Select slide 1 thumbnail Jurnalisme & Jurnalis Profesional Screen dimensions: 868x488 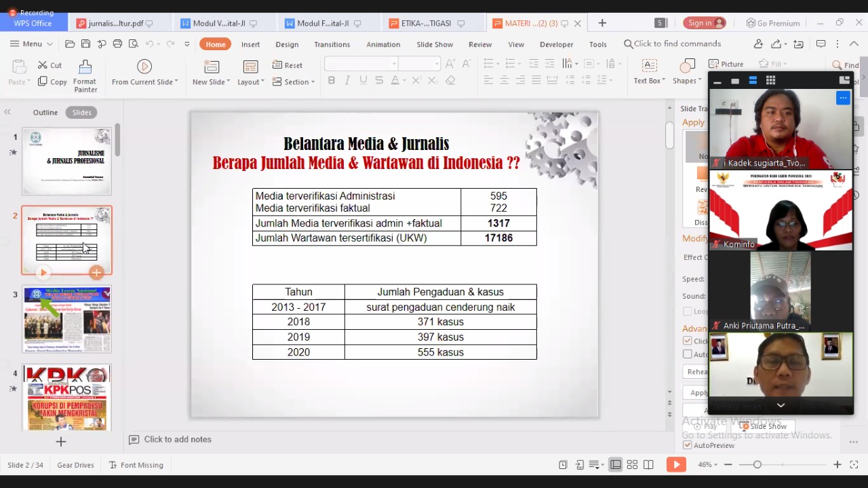(x=66, y=162)
